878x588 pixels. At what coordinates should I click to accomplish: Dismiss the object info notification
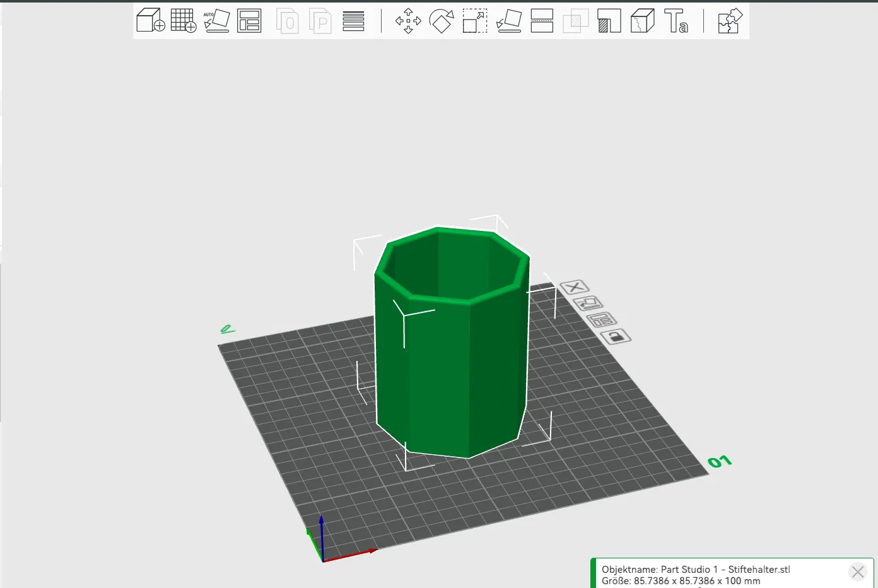[857, 572]
